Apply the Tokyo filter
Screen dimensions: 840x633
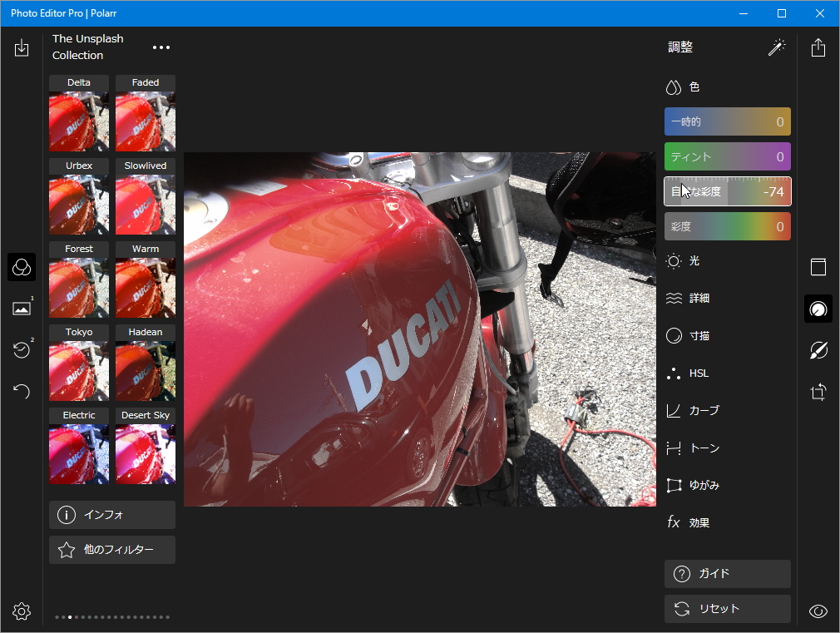click(79, 363)
